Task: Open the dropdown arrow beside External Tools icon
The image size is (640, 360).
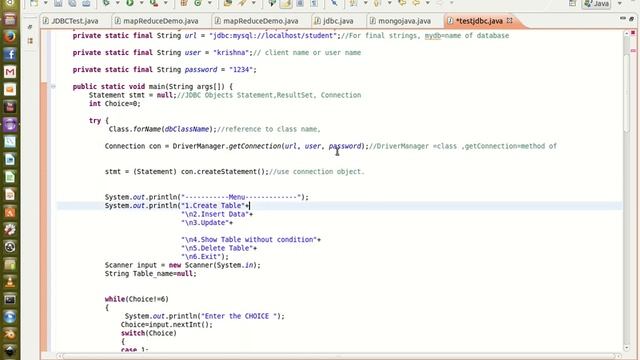Action: point(166,3)
